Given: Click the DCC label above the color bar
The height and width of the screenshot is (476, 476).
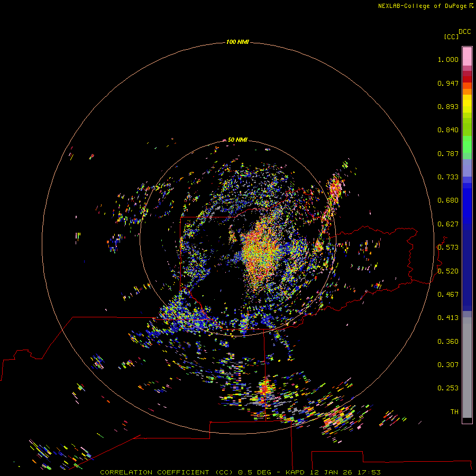Looking at the screenshot, I should (465, 32).
